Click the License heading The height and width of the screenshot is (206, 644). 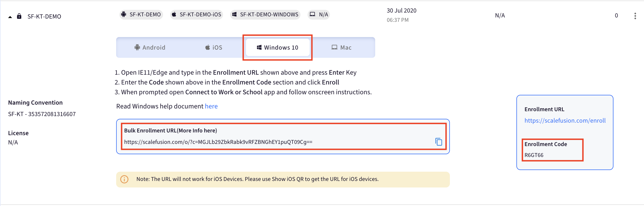(x=18, y=133)
